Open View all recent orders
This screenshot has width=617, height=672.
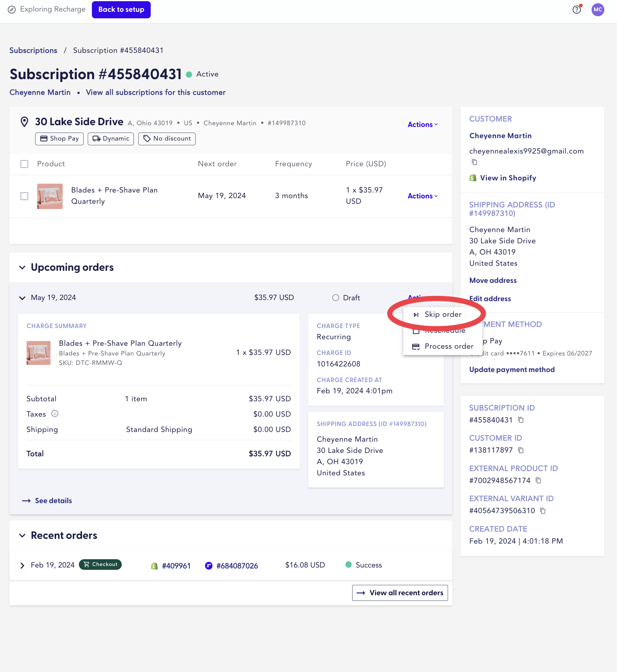[x=400, y=593]
